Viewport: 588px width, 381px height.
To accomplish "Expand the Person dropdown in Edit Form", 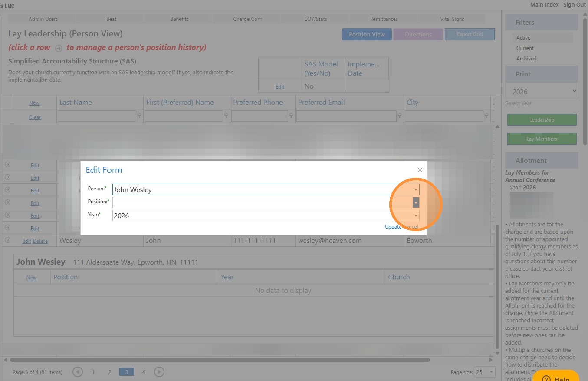I will pyautogui.click(x=416, y=189).
